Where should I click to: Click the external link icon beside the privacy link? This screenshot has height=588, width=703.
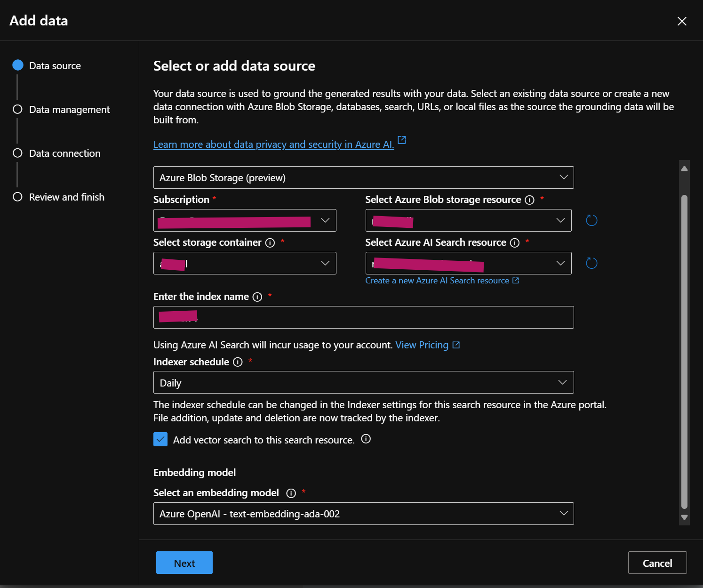tap(402, 140)
